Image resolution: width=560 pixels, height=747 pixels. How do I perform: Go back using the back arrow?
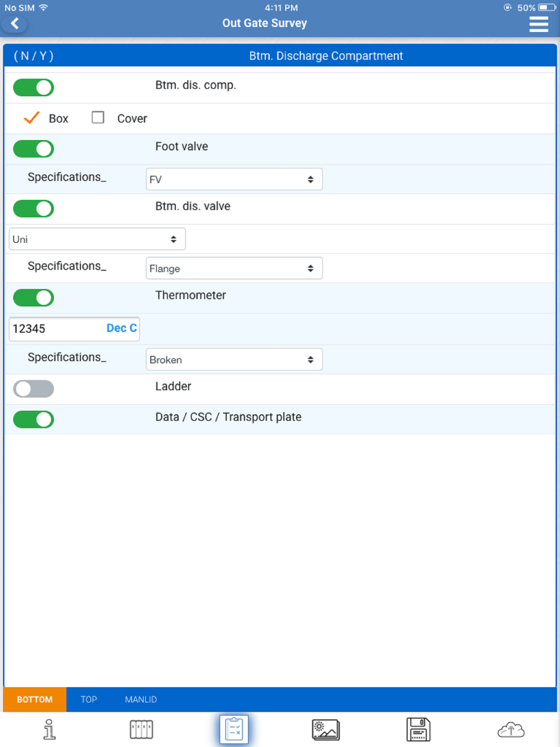click(14, 24)
